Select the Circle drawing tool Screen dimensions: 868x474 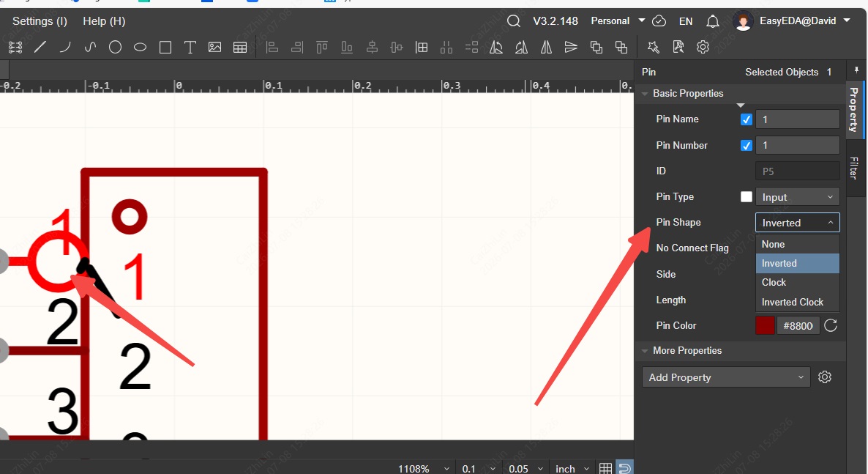(x=115, y=48)
